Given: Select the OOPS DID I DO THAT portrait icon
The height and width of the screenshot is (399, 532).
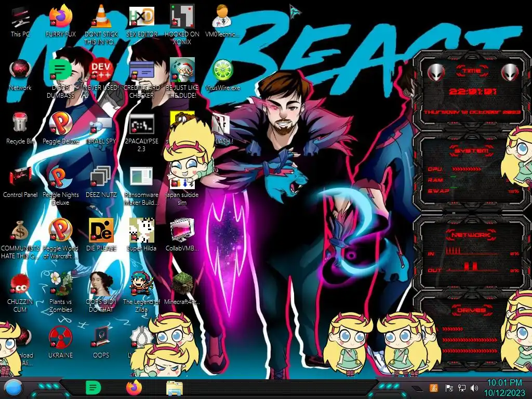Looking at the screenshot, I should [101, 292].
